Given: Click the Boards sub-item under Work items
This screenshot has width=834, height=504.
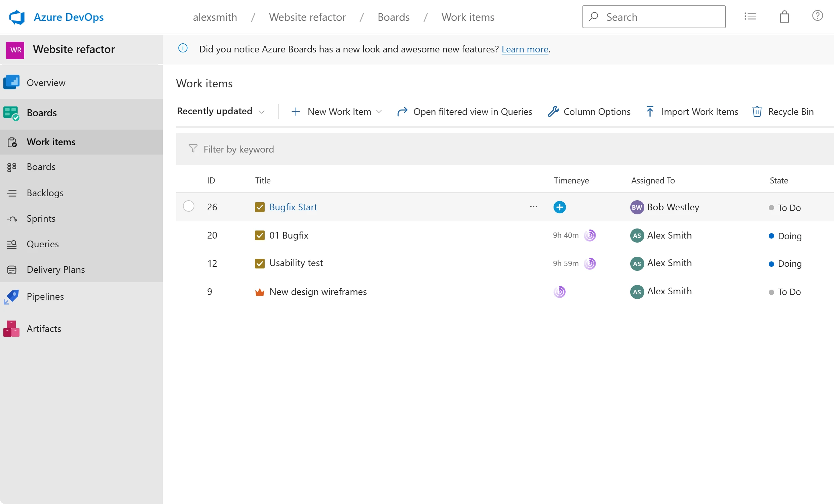Looking at the screenshot, I should click(81, 167).
